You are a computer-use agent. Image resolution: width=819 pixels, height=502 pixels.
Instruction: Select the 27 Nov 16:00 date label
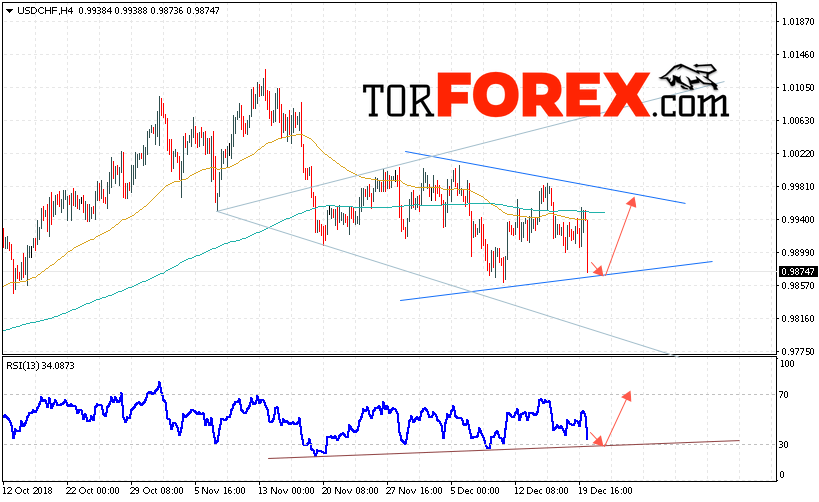pyautogui.click(x=414, y=491)
